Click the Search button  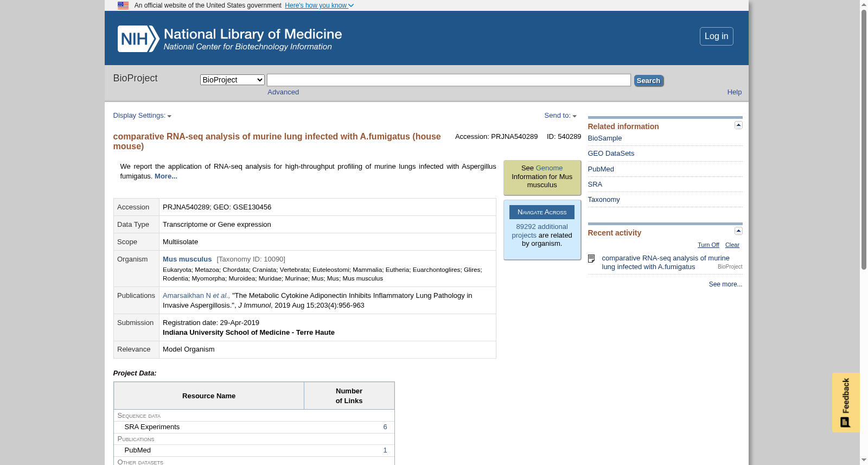[x=648, y=81]
